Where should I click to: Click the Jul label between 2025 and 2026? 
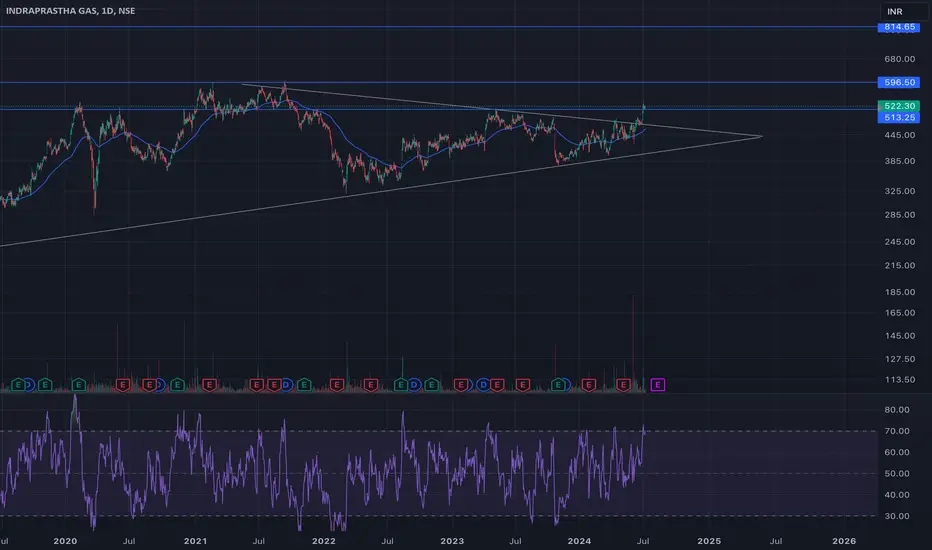click(776, 541)
